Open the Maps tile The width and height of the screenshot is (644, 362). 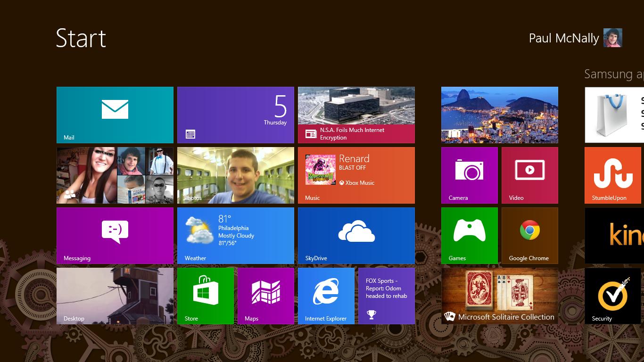point(266,296)
